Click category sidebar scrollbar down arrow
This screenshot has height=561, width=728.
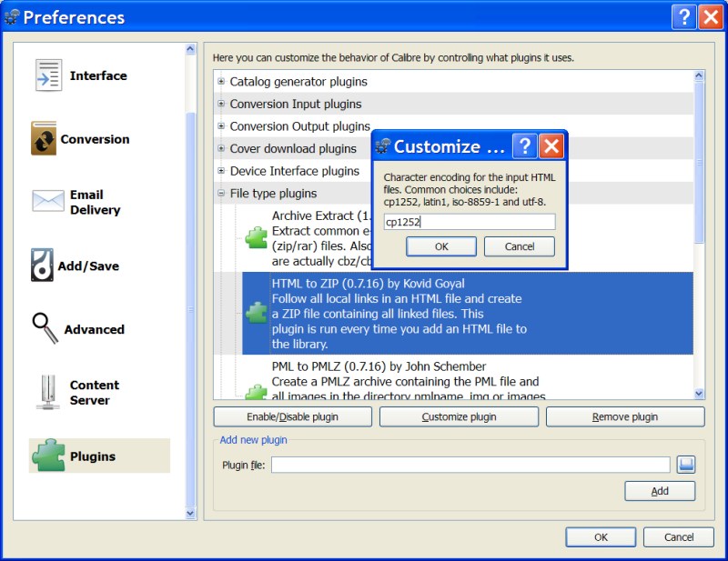[190, 513]
